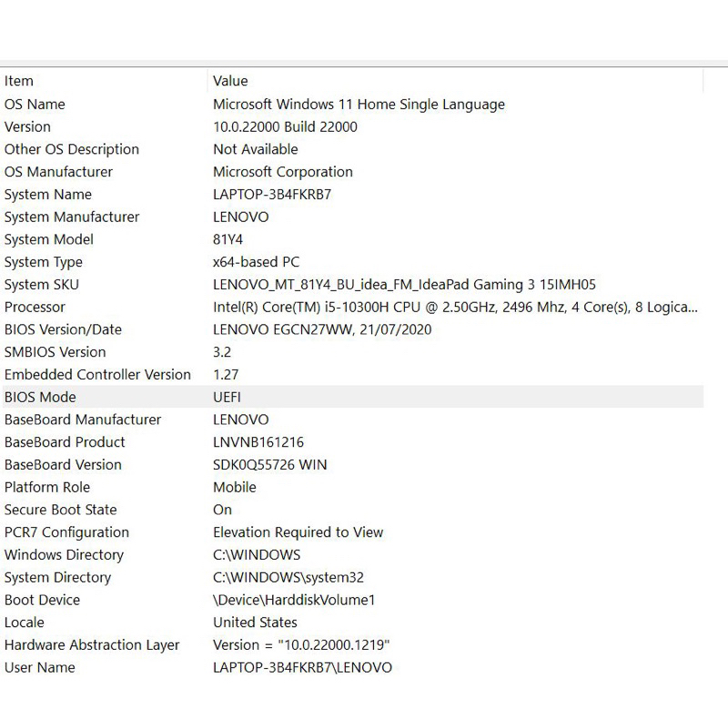The image size is (728, 728).
Task: Select the Version row showing Build 22000
Action: 27,126
